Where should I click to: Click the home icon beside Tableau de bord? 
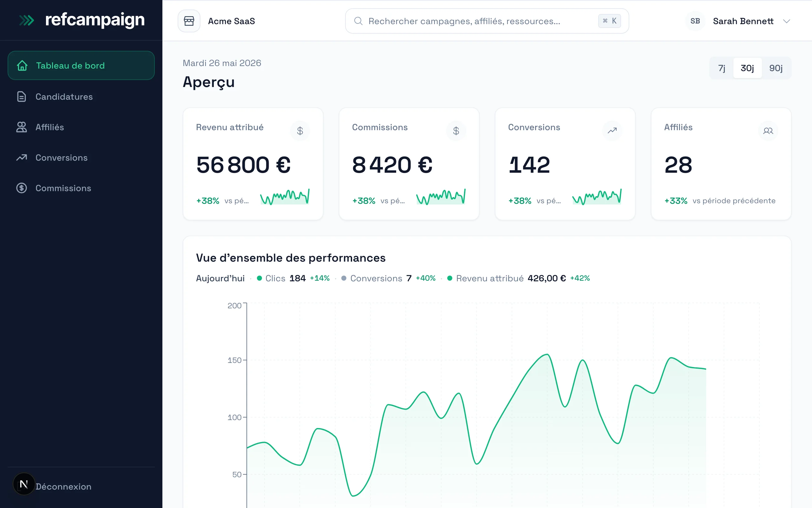[22, 65]
